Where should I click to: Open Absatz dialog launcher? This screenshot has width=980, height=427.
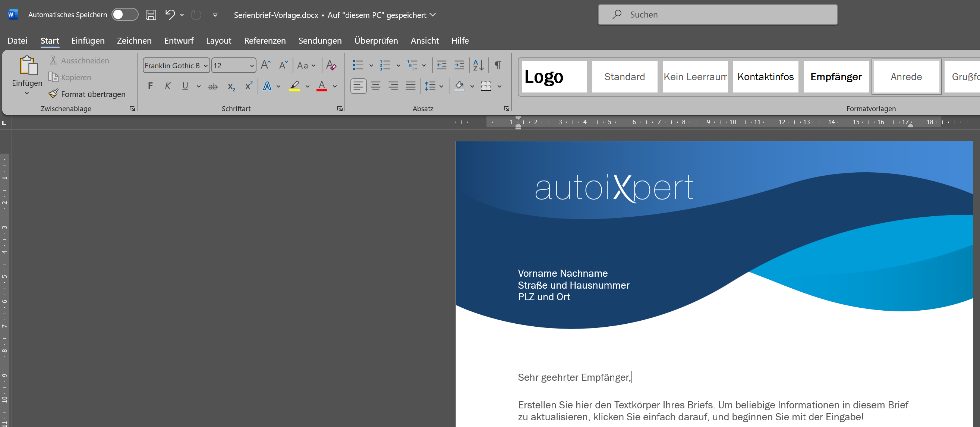(x=506, y=109)
